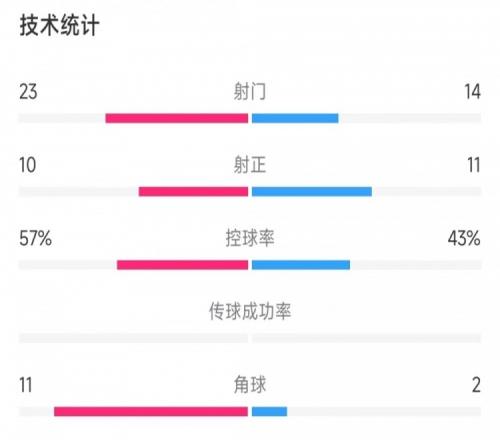Click the corner count value 2
Viewport: 500px width, 440px height.
tap(476, 385)
